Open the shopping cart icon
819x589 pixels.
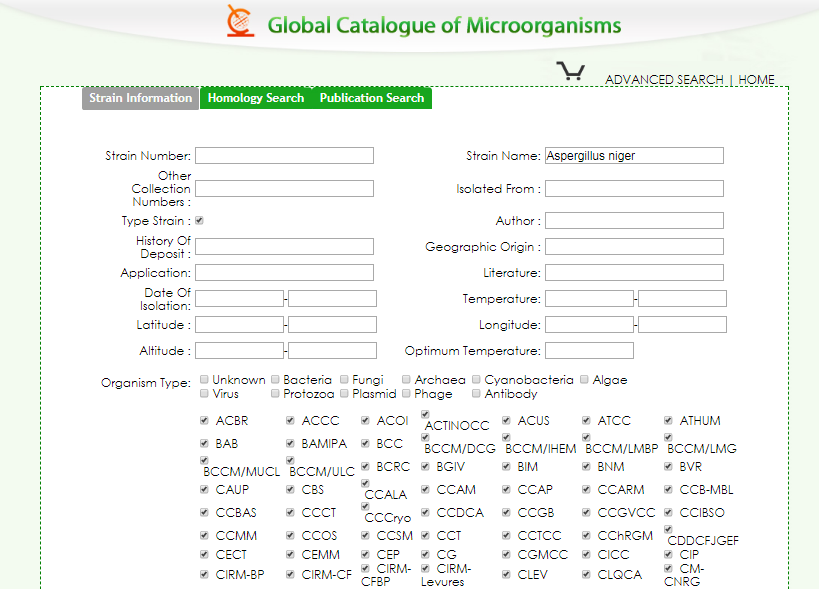point(570,71)
